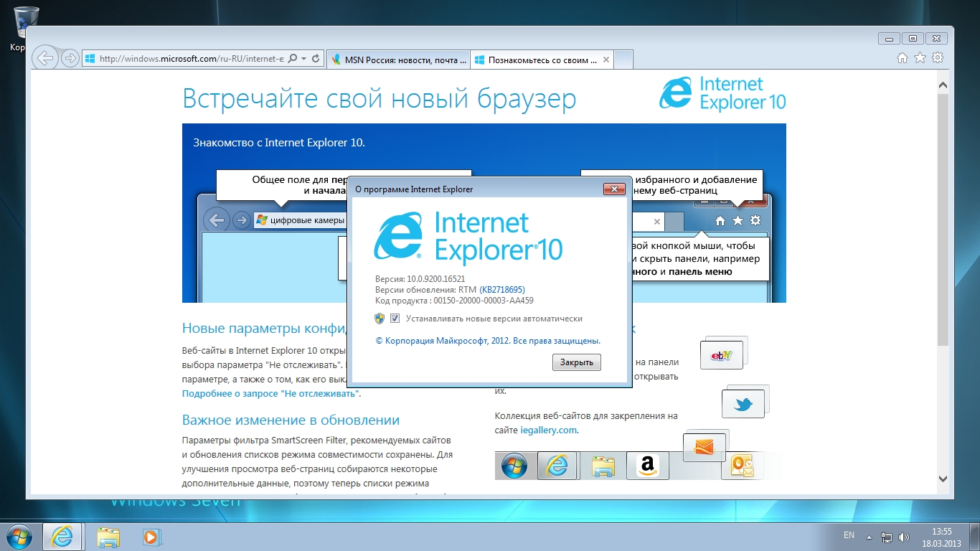Image resolution: width=980 pixels, height=551 pixels.
Task: Click the shield icon beside the auto-update checkbox
Action: pyautogui.click(x=380, y=319)
